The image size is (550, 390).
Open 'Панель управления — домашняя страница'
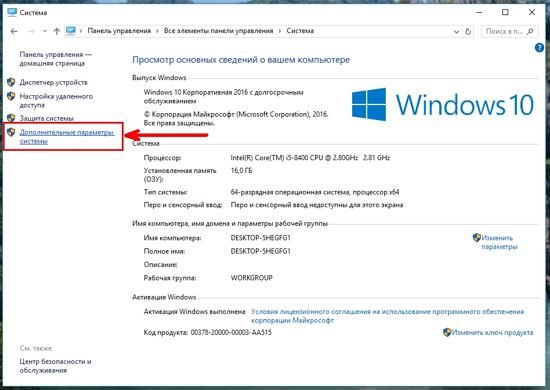55,59
